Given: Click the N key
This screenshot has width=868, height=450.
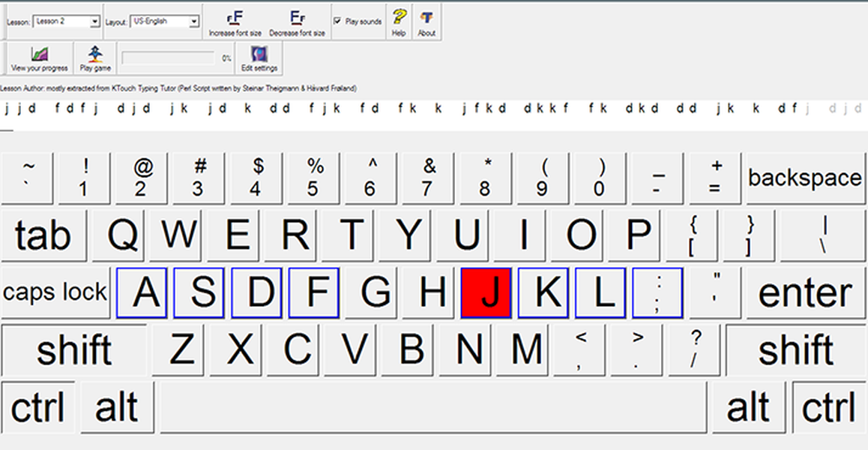Looking at the screenshot, I should (x=465, y=350).
